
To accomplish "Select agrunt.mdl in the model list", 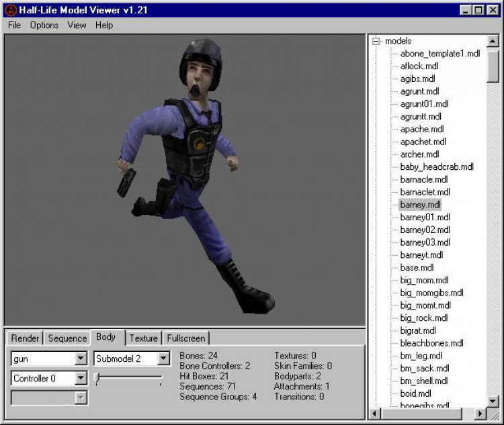I will [419, 91].
